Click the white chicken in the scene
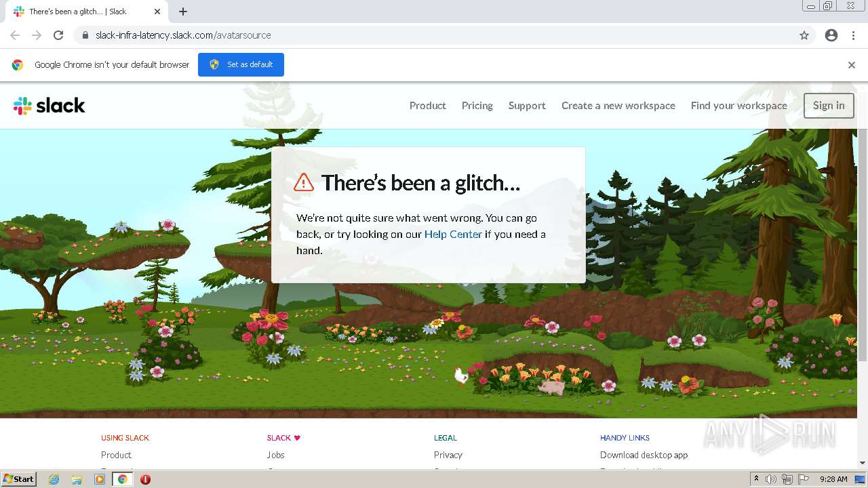The image size is (868, 488). pos(461,375)
